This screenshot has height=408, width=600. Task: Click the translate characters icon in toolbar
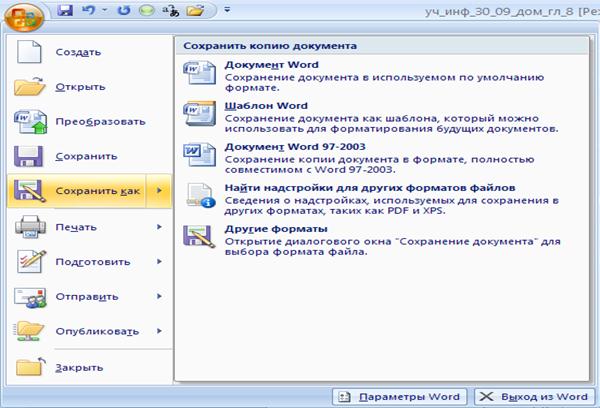point(171,10)
